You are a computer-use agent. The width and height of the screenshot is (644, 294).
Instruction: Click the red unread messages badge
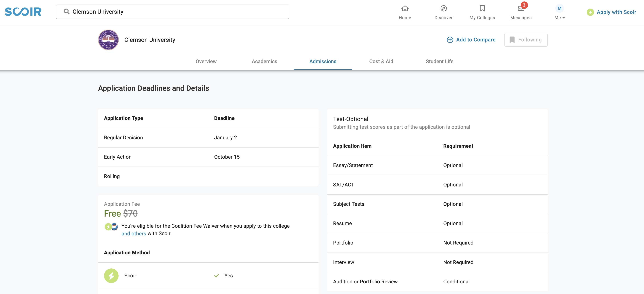524,5
